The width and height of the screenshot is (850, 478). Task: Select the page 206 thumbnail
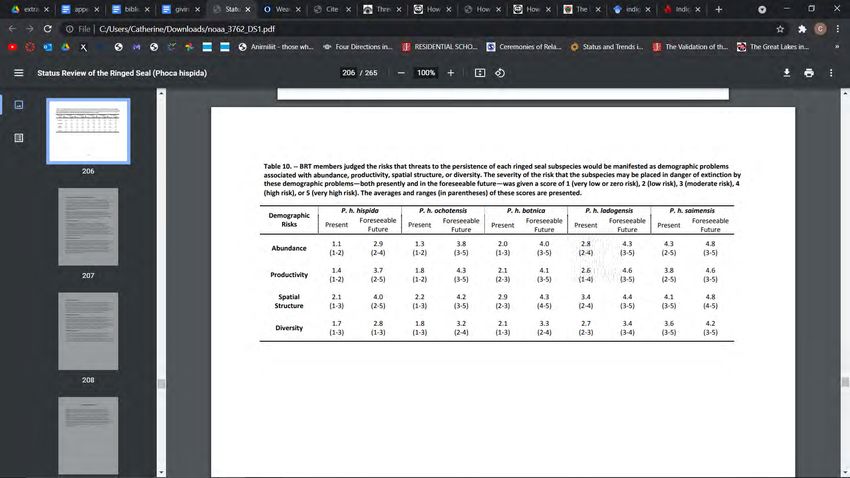[x=88, y=131]
